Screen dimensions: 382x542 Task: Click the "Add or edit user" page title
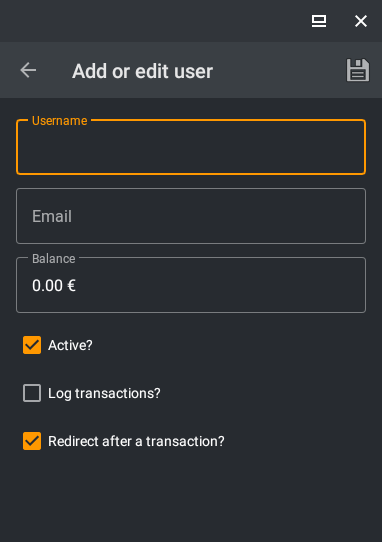tap(142, 71)
